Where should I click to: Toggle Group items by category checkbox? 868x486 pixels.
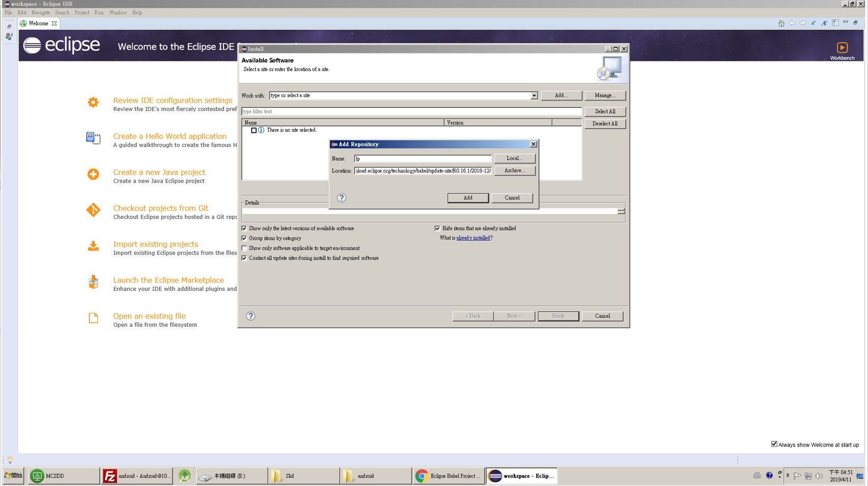click(x=244, y=239)
